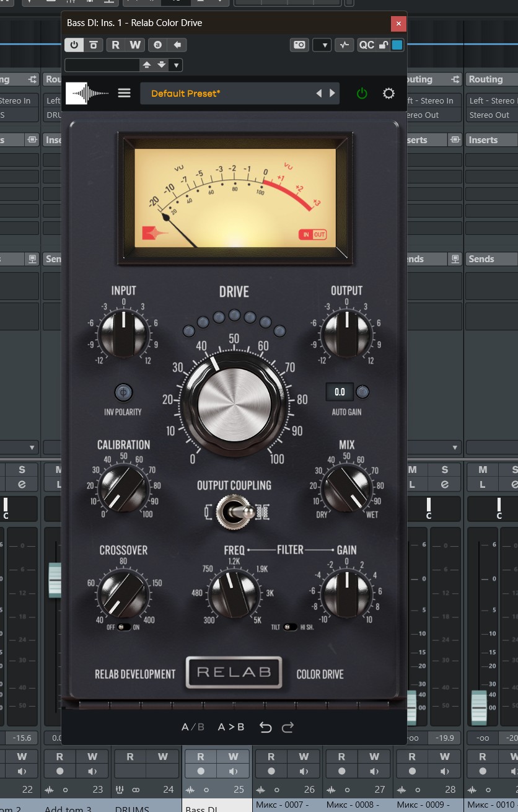The image size is (518, 812).
Task: Activate the plugin power button in the Cubase header
Action: (x=74, y=45)
